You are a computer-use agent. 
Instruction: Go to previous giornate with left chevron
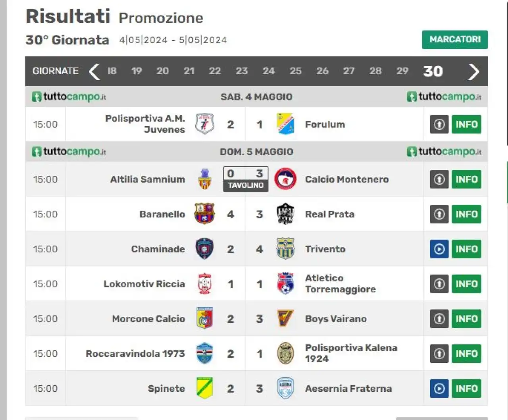point(94,71)
